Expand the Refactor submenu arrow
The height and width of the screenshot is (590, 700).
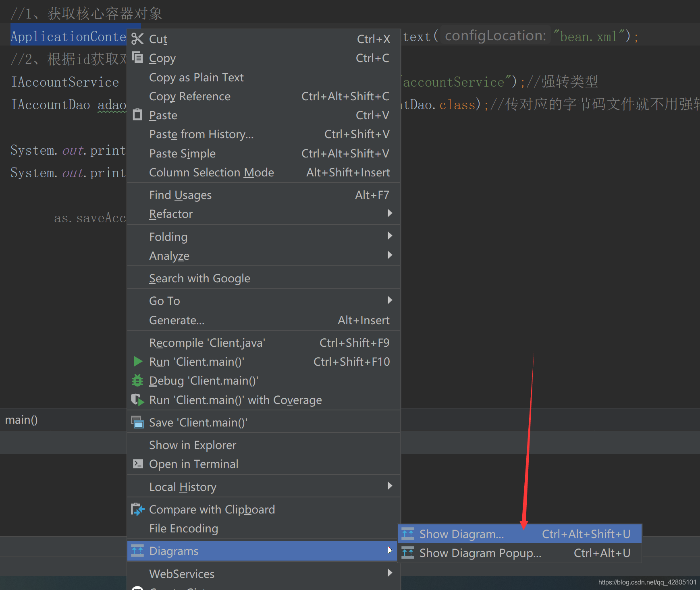pos(390,213)
